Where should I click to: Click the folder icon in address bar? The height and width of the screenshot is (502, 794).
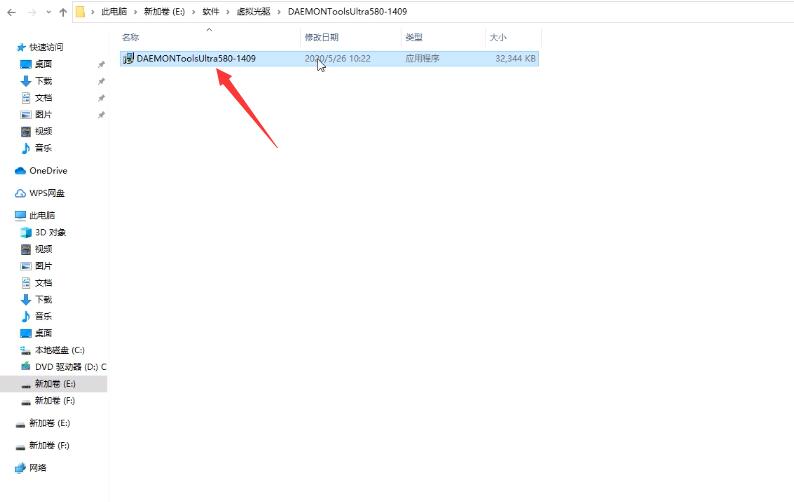pyautogui.click(x=80, y=12)
